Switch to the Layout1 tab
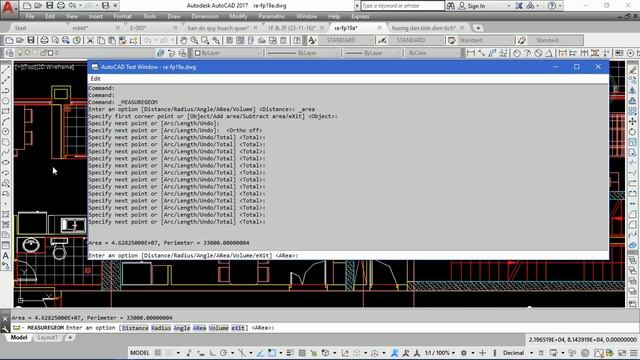This screenshot has height=360, width=640. (47, 338)
